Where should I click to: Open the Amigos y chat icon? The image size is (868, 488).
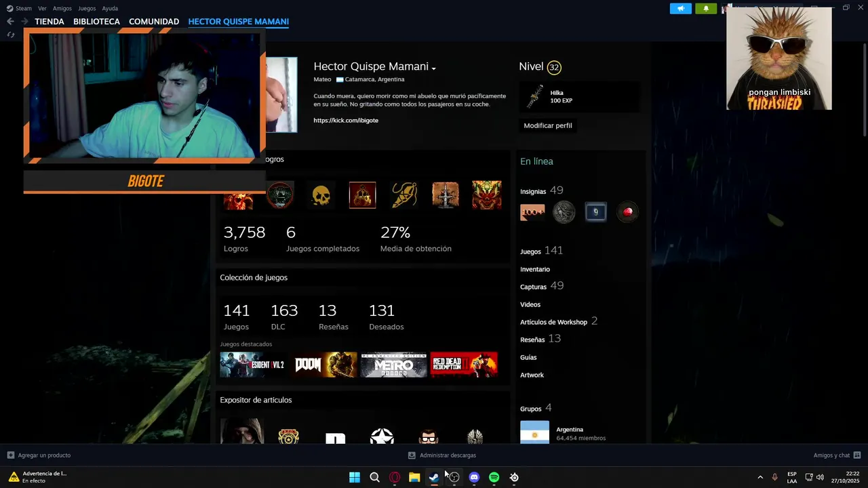pyautogui.click(x=857, y=455)
